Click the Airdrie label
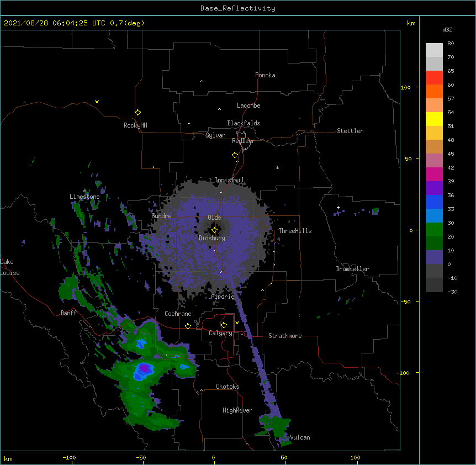Screen dimensions: 476x465 (x=223, y=297)
